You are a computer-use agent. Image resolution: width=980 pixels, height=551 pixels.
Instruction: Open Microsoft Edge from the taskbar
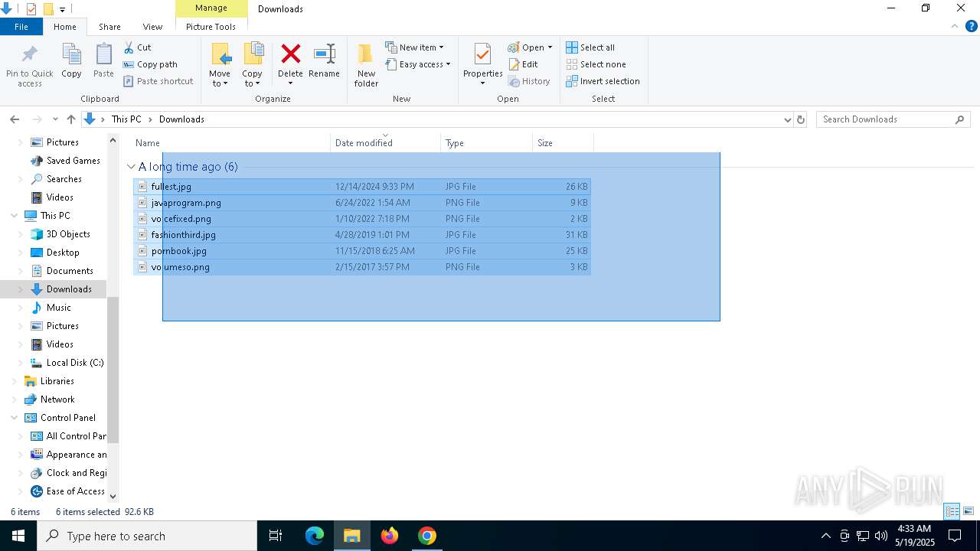click(x=315, y=536)
